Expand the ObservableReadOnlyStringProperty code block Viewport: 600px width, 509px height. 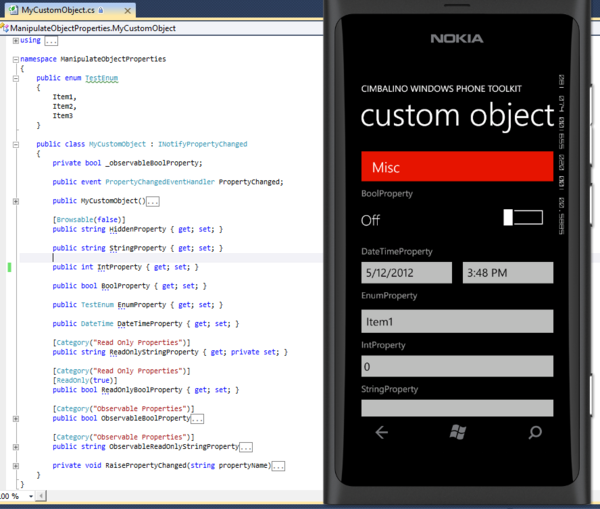16,447
